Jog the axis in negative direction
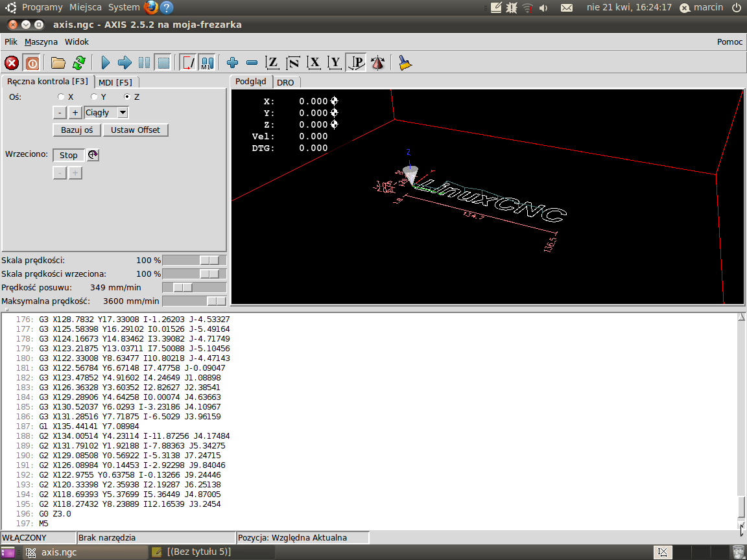 [x=59, y=113]
